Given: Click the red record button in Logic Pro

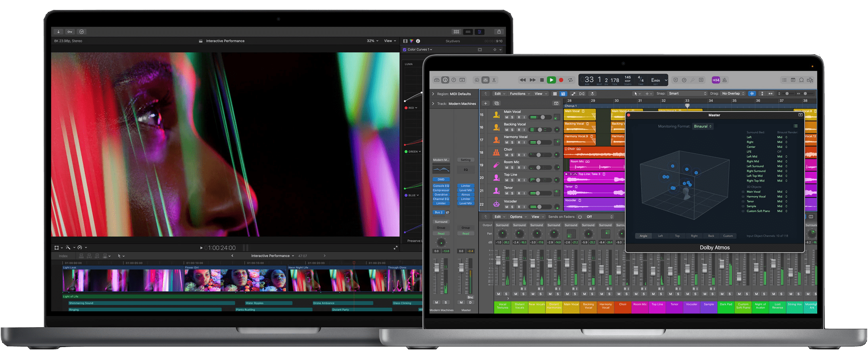Looking at the screenshot, I should click(561, 80).
